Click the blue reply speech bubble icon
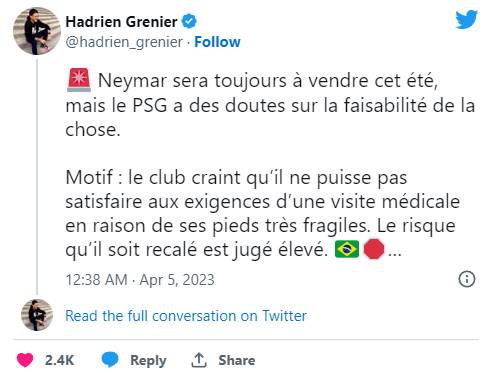Screen dimensions: 493x373 110,360
